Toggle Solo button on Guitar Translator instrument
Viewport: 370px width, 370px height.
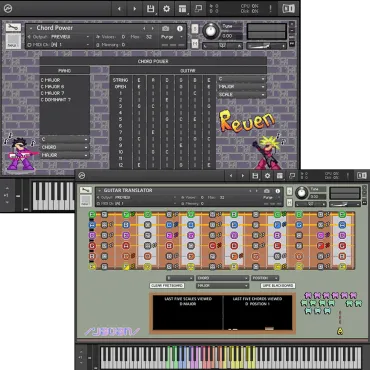[x=289, y=191]
